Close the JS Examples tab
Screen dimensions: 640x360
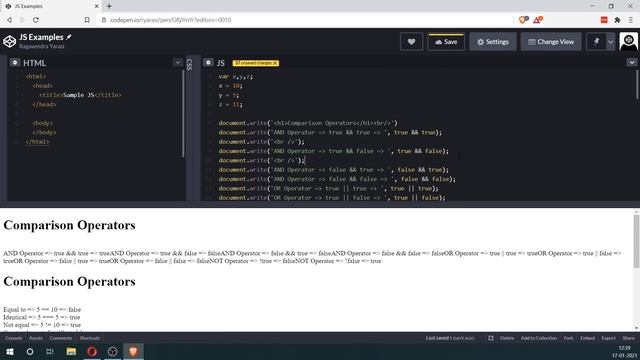point(97,6)
